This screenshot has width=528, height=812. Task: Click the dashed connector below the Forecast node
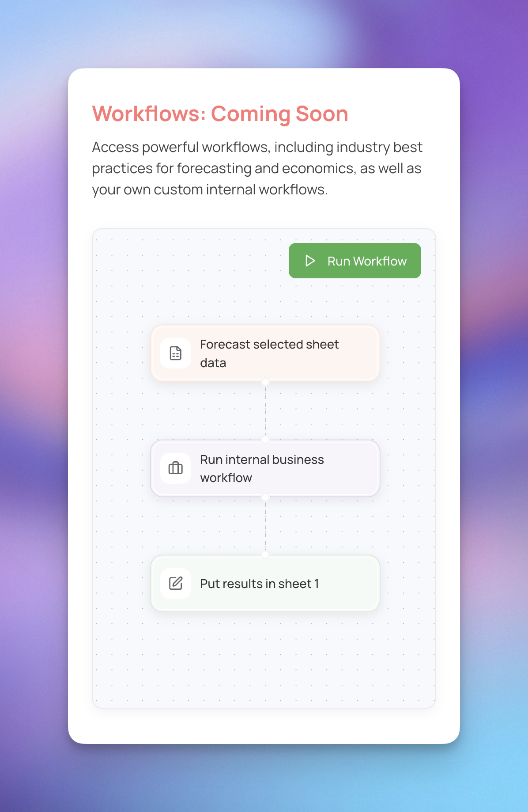(x=265, y=410)
